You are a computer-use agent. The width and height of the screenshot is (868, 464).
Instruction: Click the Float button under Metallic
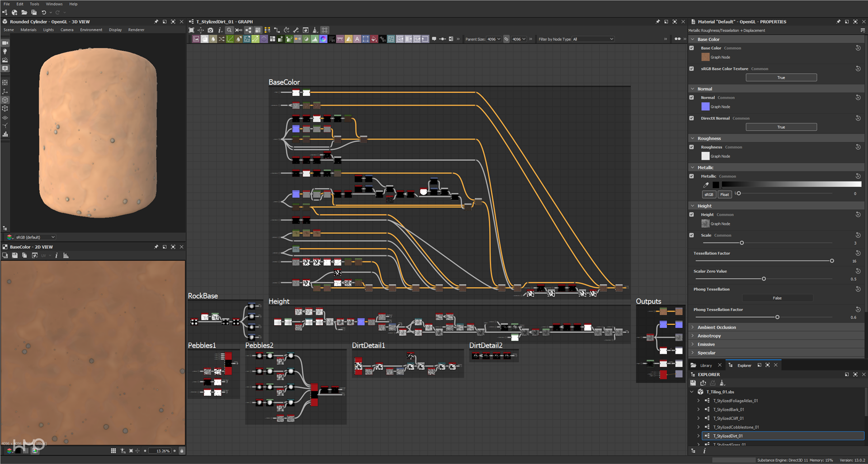[x=724, y=194]
